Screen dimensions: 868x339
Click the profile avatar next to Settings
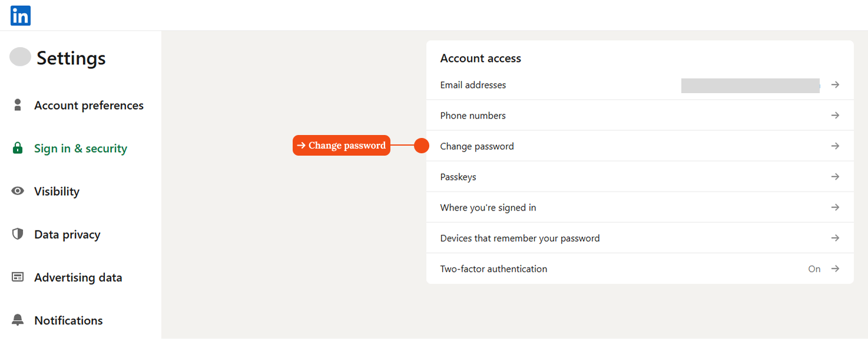[x=20, y=57]
